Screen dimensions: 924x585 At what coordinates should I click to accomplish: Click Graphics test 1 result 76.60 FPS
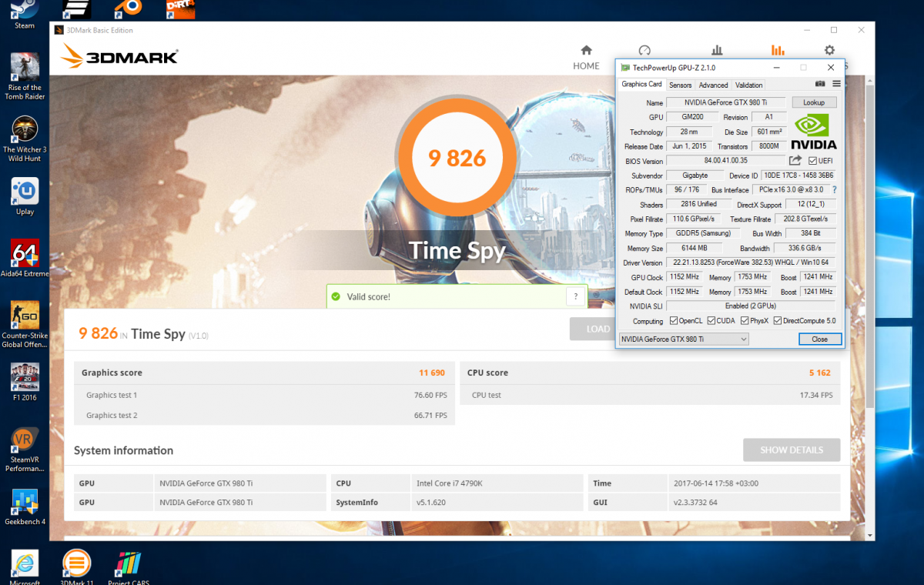point(430,395)
